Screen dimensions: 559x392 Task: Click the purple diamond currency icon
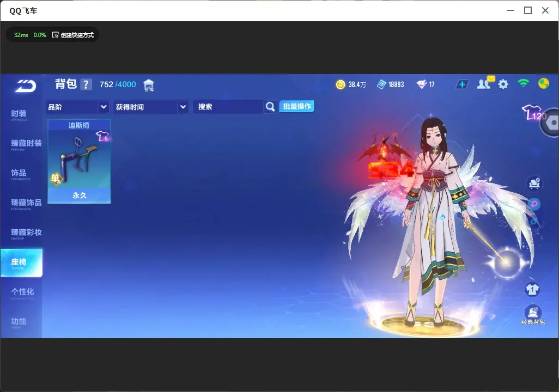[x=421, y=84]
